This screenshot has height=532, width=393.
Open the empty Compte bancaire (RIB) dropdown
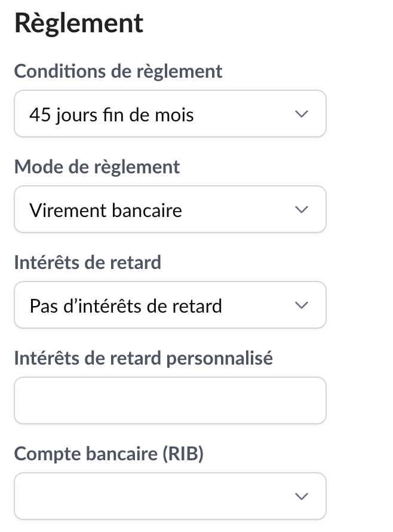pos(170,496)
